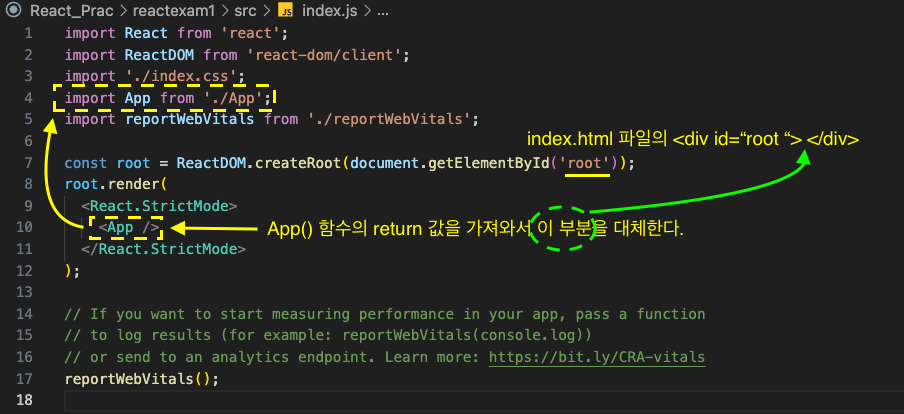904x414 pixels.
Task: Click ReactDOM identifier on line 2
Action: pyautogui.click(x=159, y=55)
